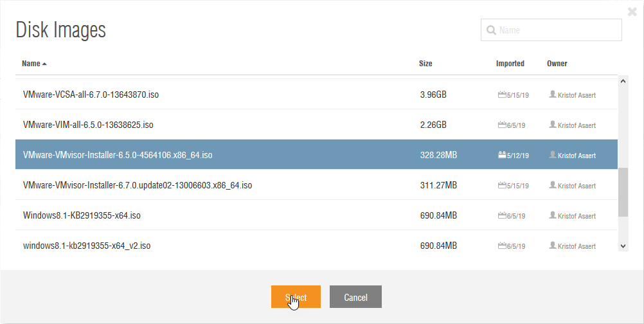Click calendar icon in windows8.1-kb2919355-x64_v2.iso row
Image resolution: width=644 pixels, height=324 pixels.
point(502,246)
